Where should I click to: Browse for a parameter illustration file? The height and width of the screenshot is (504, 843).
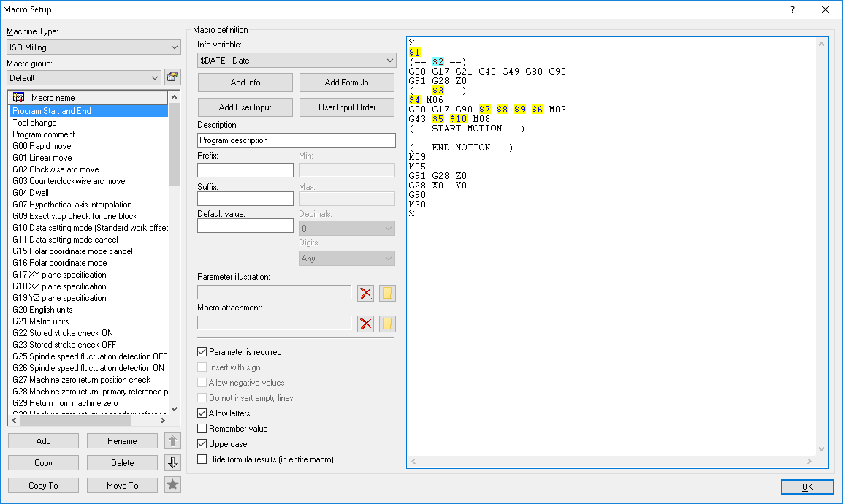pos(387,293)
